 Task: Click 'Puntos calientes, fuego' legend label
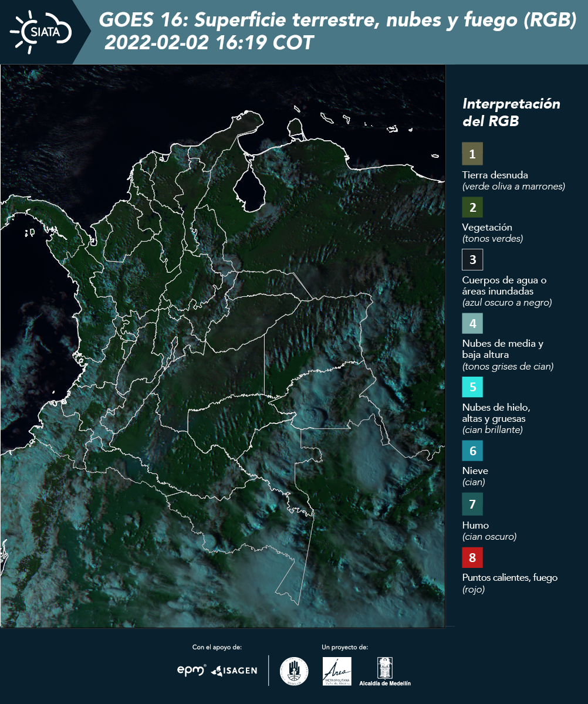click(x=510, y=577)
